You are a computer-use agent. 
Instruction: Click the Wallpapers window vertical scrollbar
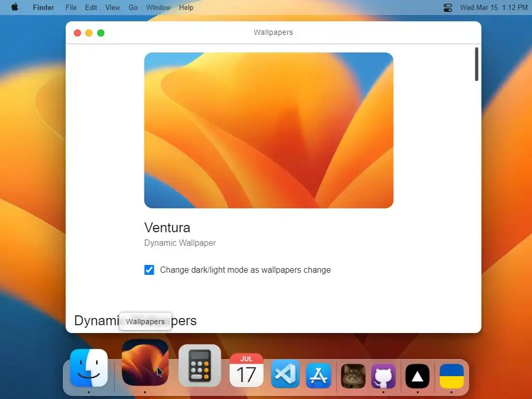(476, 64)
